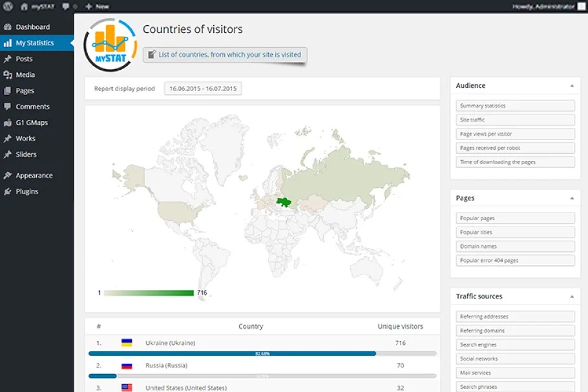Go to Dashboard in the sidebar
The image size is (588, 392).
point(32,27)
